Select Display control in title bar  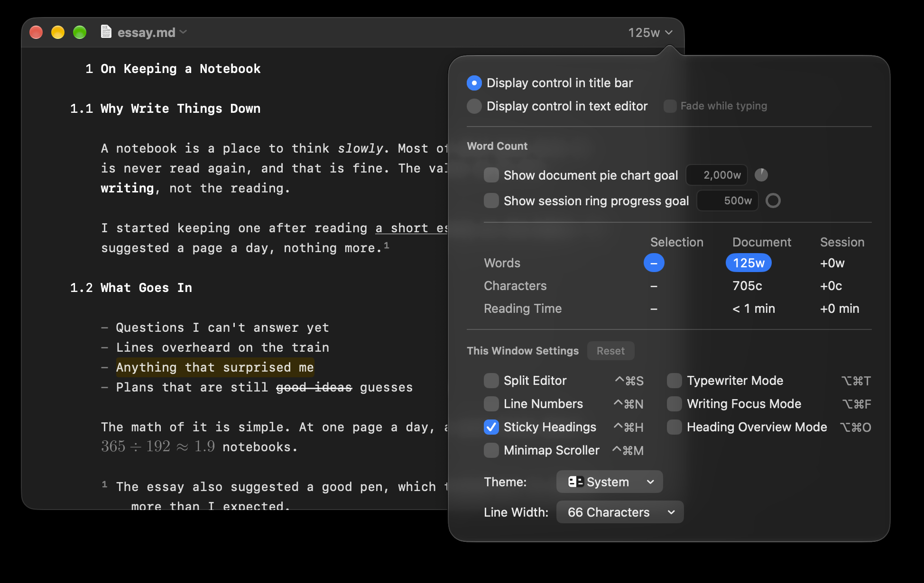[x=474, y=83]
